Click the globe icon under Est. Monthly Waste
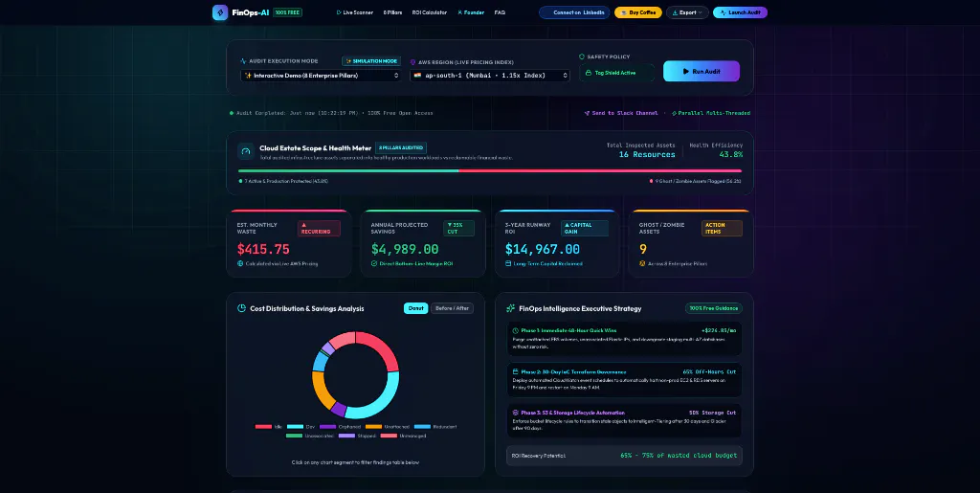 pos(240,263)
